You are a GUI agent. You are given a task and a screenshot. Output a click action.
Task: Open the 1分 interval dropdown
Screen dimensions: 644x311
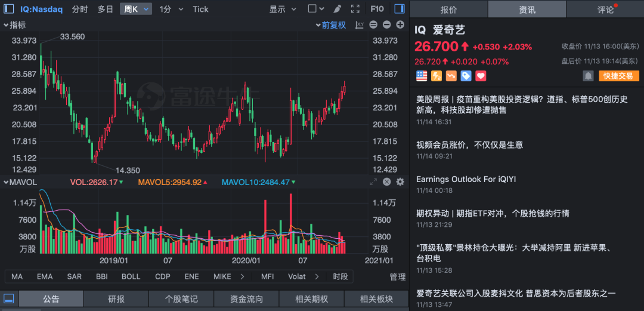[171, 9]
